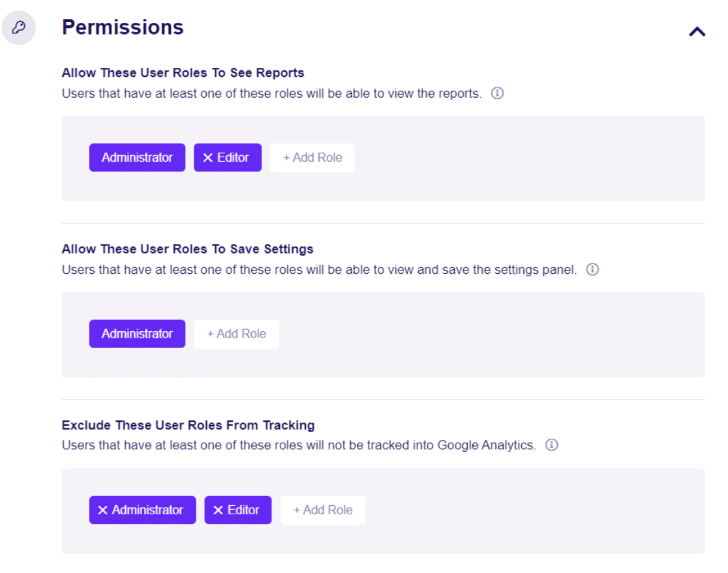Remove Administrator role from tracking exclusion

pyautogui.click(x=102, y=510)
